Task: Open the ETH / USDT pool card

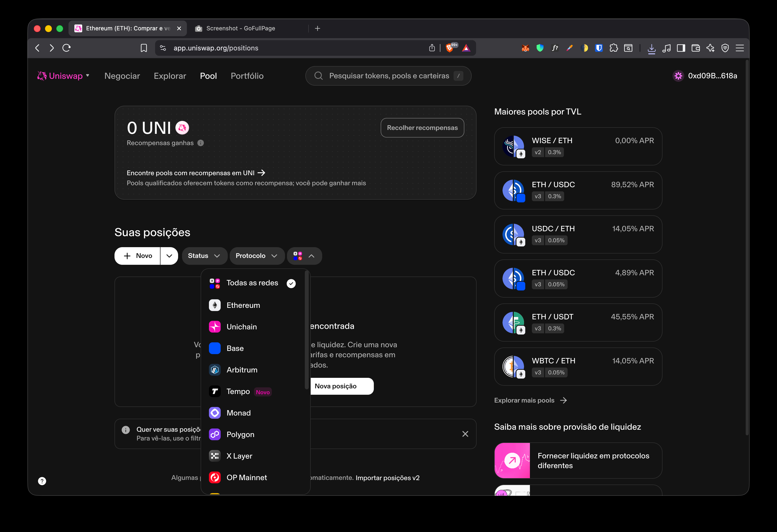Action: [578, 323]
